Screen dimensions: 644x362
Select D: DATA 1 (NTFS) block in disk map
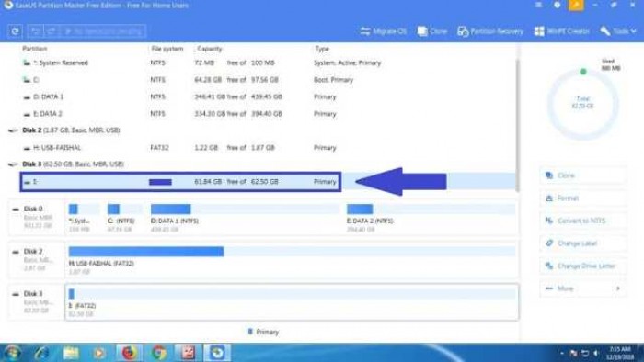(245, 218)
